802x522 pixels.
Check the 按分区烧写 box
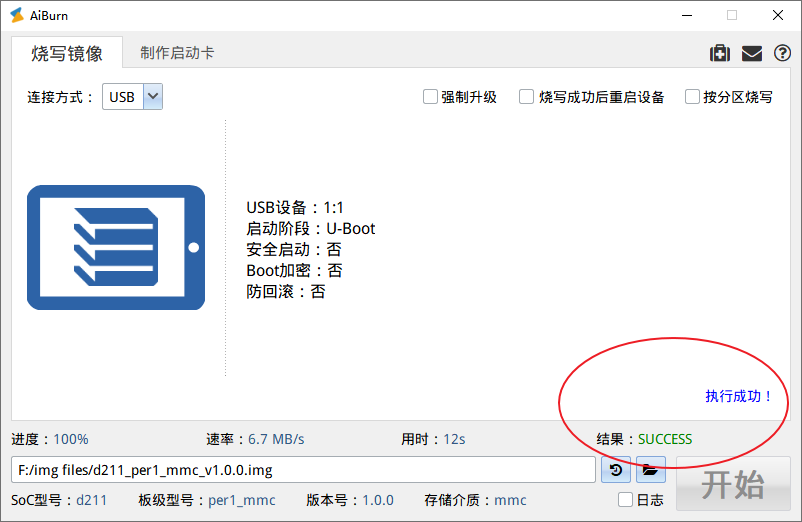pos(692,97)
